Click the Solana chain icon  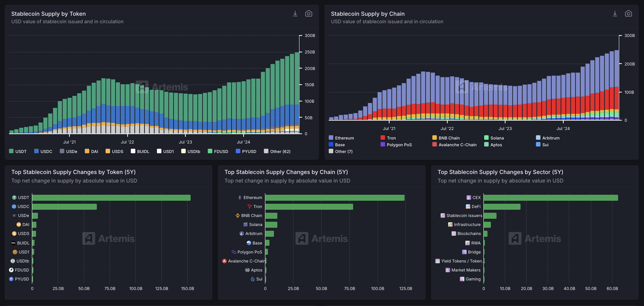[x=245, y=224]
